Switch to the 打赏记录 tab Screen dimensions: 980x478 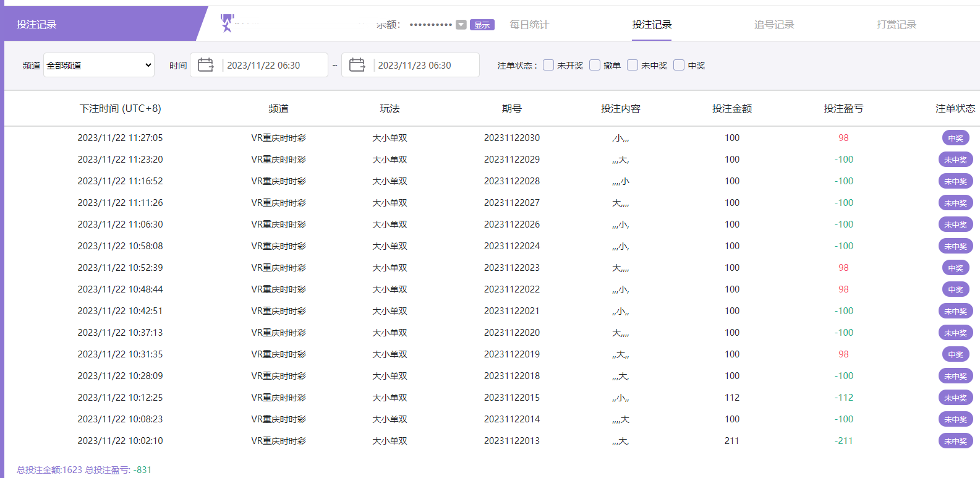click(x=897, y=25)
